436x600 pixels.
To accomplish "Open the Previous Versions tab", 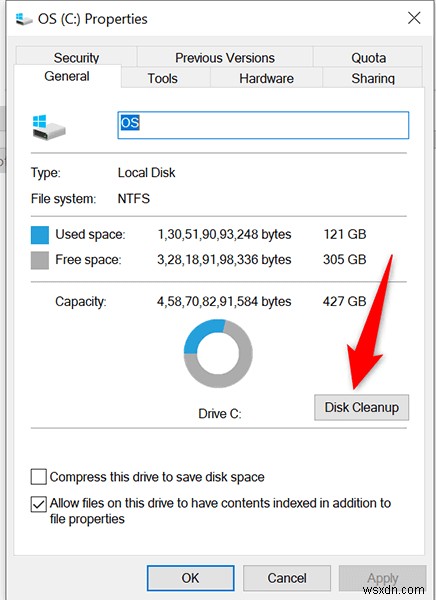I will (x=225, y=57).
